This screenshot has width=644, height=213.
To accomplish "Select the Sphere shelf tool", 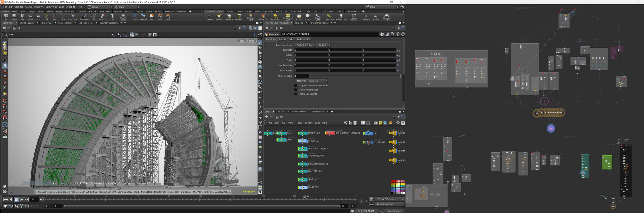I will (14, 17).
